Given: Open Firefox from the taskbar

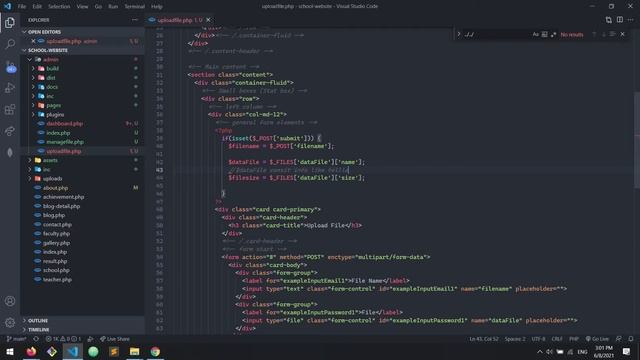Looking at the screenshot, I should [31, 351].
